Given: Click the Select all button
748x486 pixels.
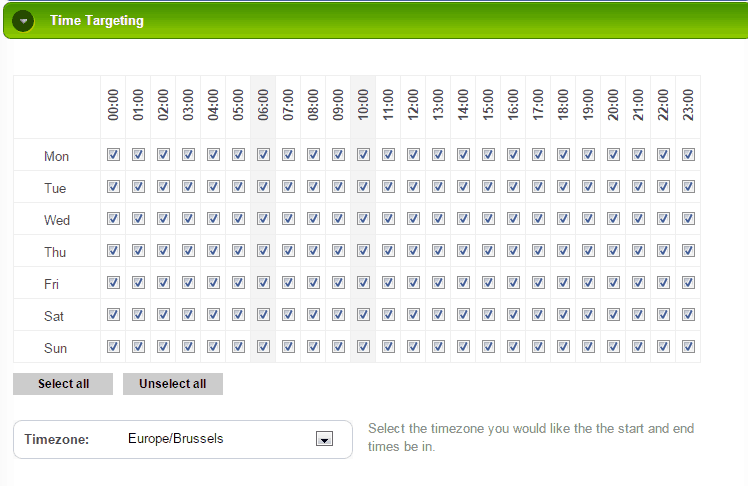Looking at the screenshot, I should click(x=63, y=384).
